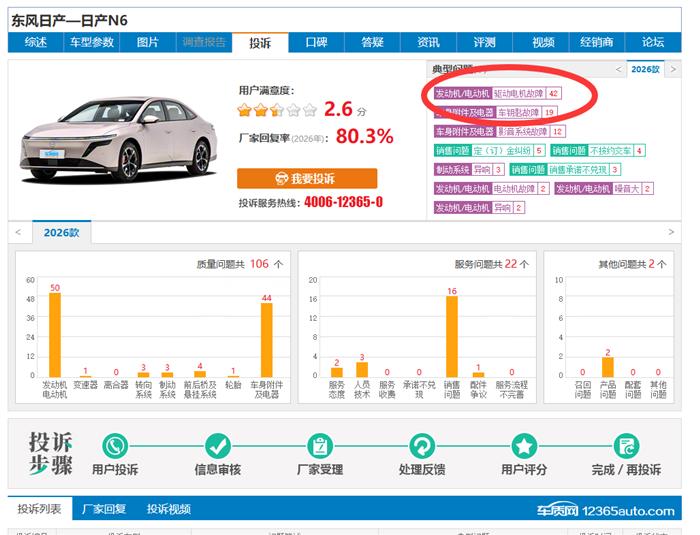This screenshot has width=700, height=535.
Task: Click the 用户投诉 phone step icon
Action: point(116,446)
